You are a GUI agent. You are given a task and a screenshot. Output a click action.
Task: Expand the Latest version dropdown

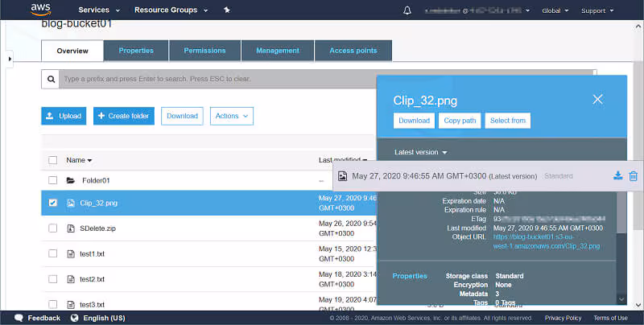[420, 152]
